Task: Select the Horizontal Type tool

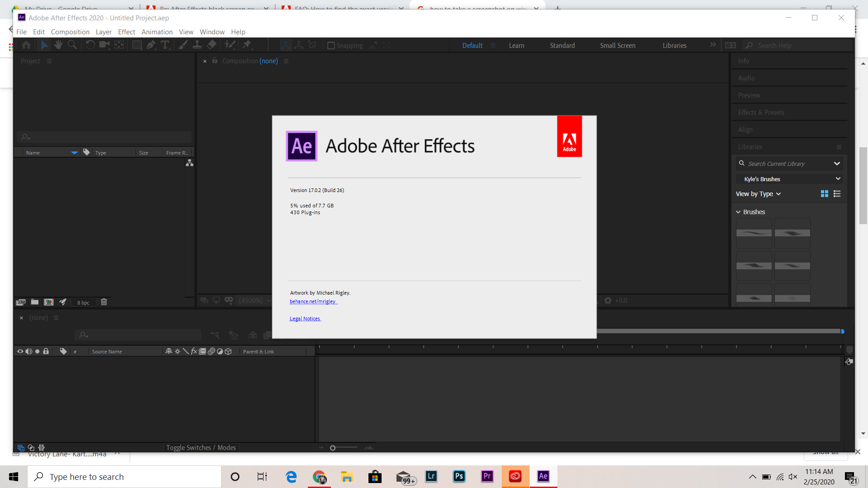Action: [x=165, y=45]
